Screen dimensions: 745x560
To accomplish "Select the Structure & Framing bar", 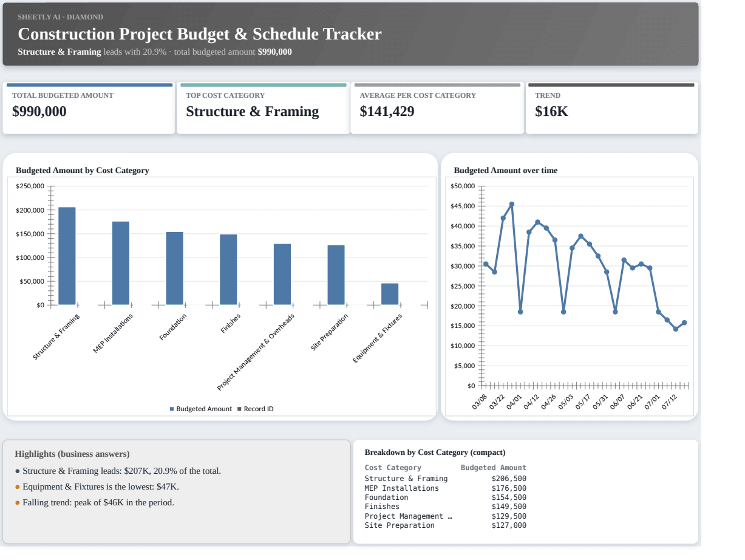I will [67, 256].
